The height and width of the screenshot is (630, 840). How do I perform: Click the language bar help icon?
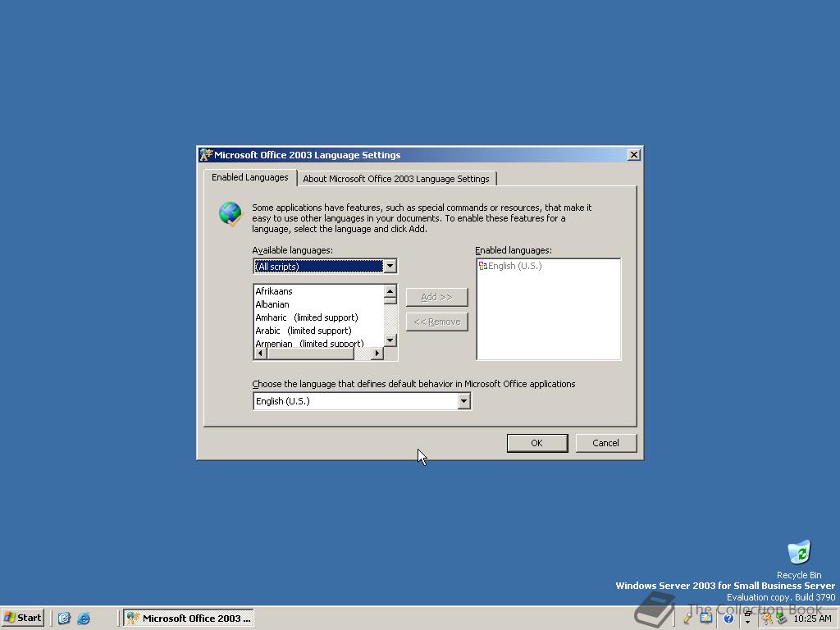tap(728, 619)
